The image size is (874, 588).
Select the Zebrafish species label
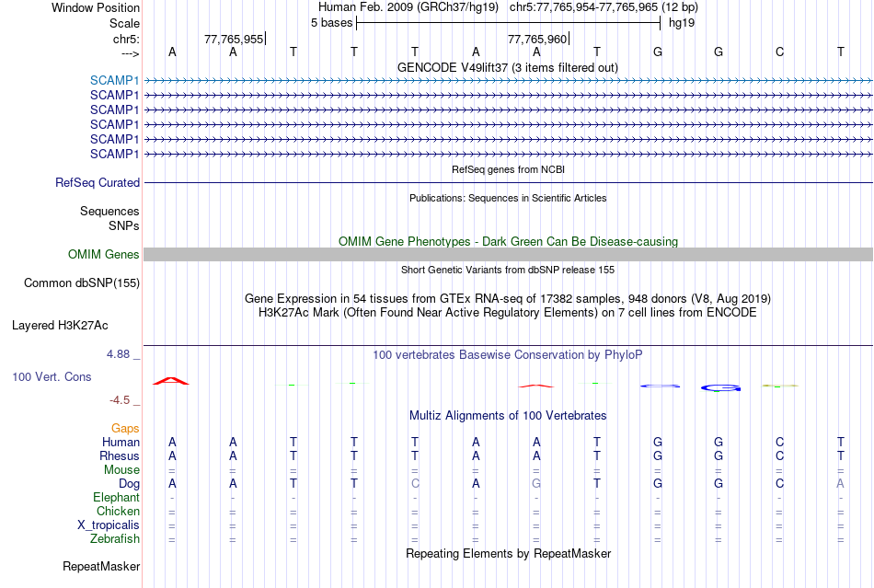(x=115, y=539)
